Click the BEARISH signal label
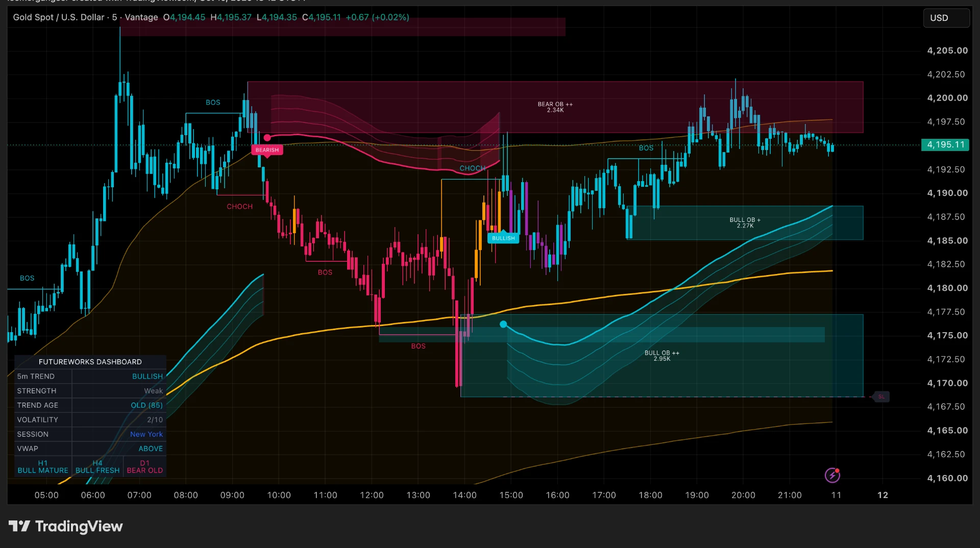Screen dimensions: 980x548 coord(267,150)
